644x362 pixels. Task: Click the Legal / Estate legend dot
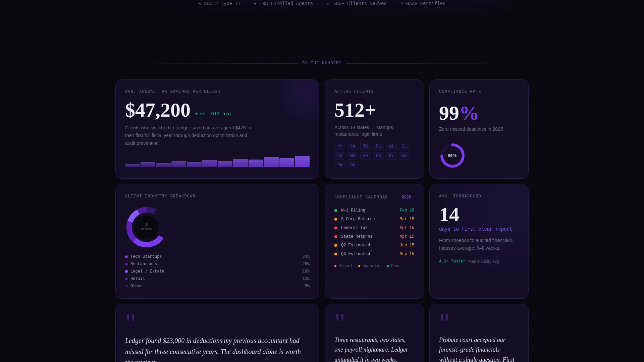126,271
